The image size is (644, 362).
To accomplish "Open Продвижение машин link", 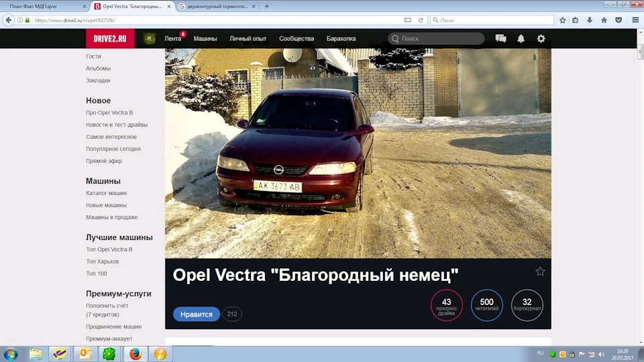I will coord(114,326).
